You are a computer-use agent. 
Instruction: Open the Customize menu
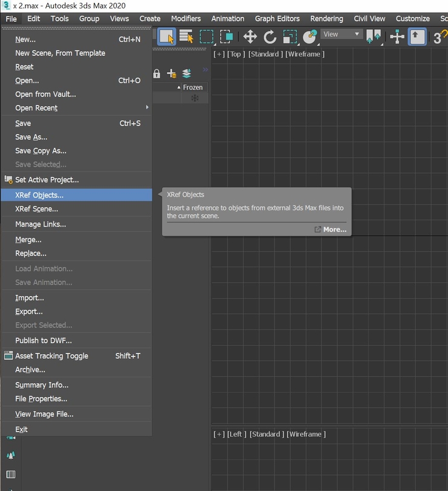click(413, 19)
